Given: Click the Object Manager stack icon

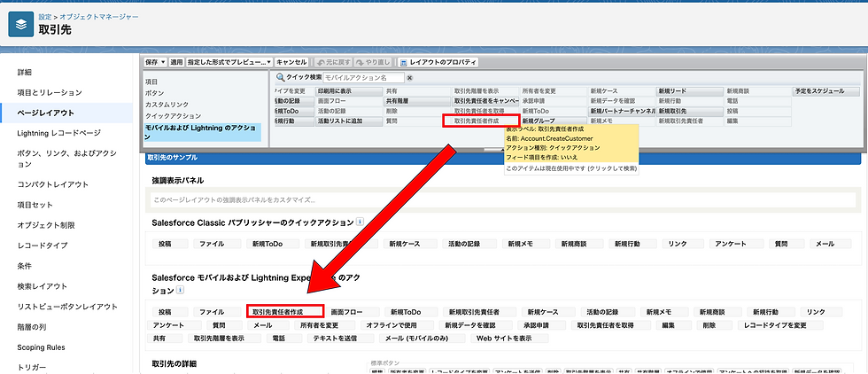Looking at the screenshot, I should coord(21,24).
